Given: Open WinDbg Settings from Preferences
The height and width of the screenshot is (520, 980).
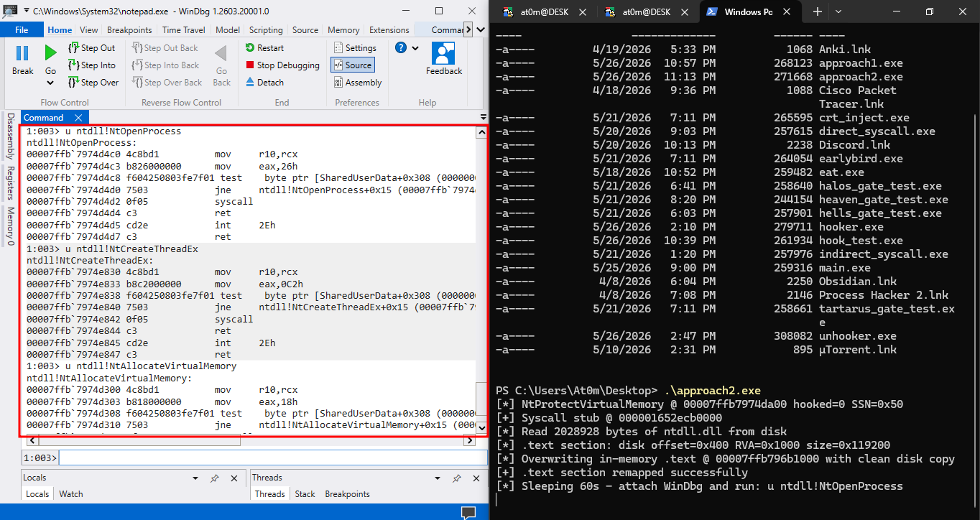Looking at the screenshot, I should [355, 48].
